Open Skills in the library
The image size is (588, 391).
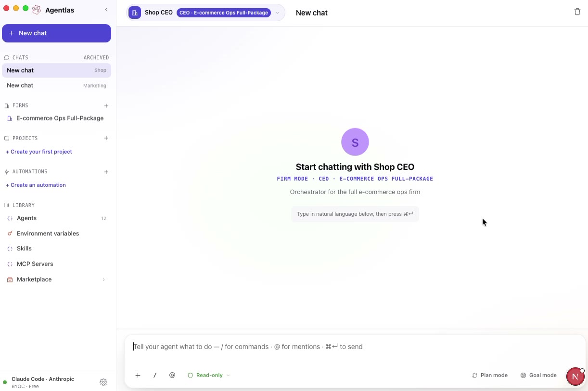[56, 248]
